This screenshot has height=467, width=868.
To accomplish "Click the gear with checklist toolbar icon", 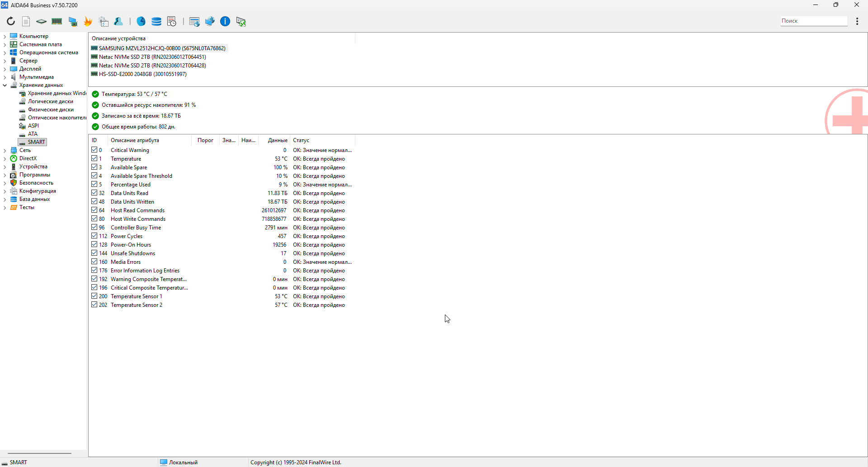I will pyautogui.click(x=104, y=21).
